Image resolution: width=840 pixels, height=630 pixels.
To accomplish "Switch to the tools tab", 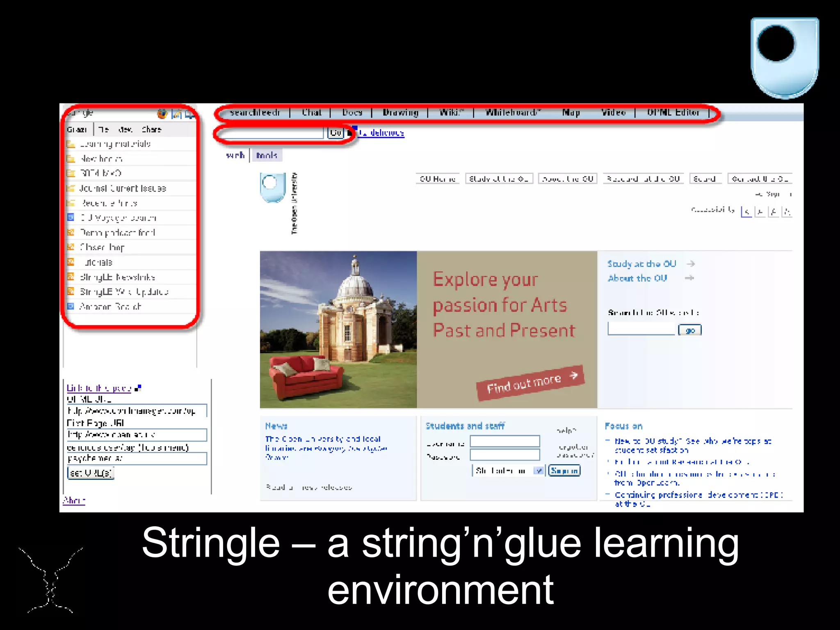I will pos(267,155).
